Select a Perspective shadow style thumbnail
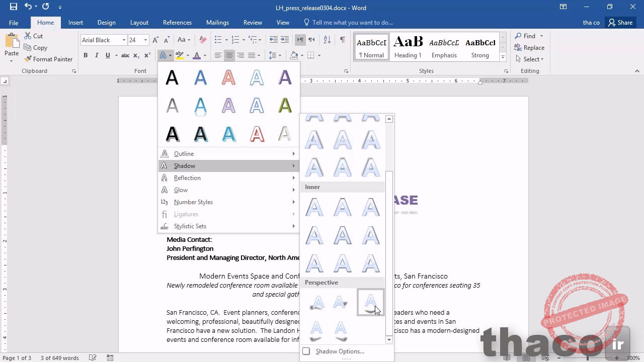Screen dimensions: 644x362 [371, 302]
